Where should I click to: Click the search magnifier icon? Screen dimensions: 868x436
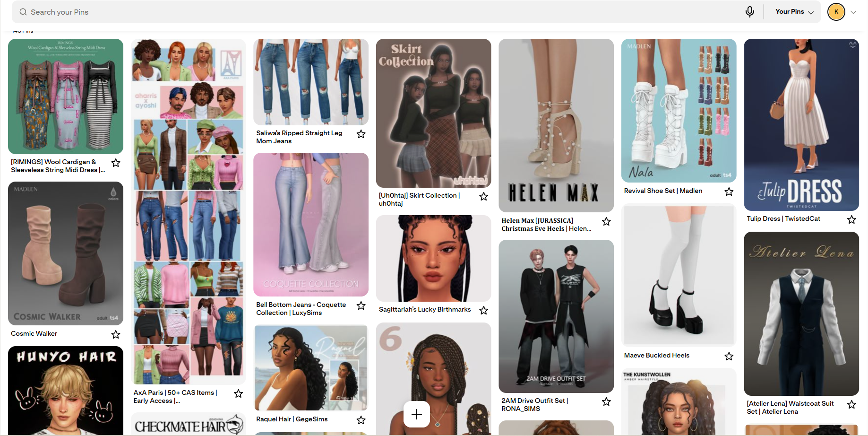pyautogui.click(x=23, y=12)
